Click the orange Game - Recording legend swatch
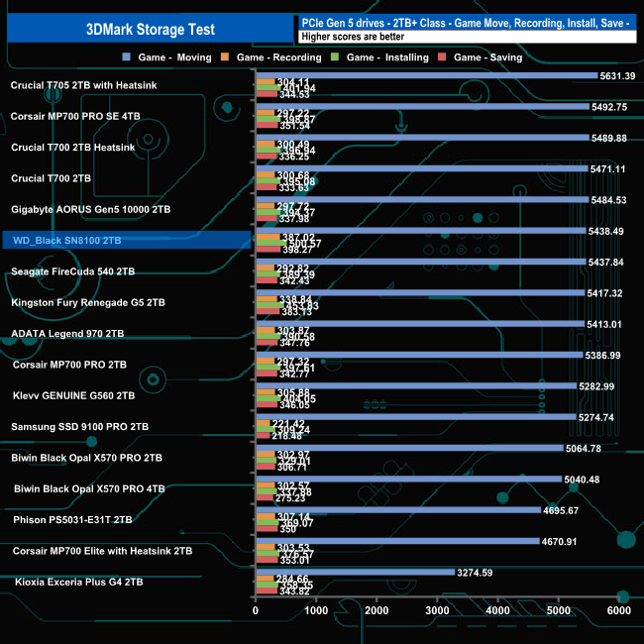644x644 pixels. pos(225,56)
